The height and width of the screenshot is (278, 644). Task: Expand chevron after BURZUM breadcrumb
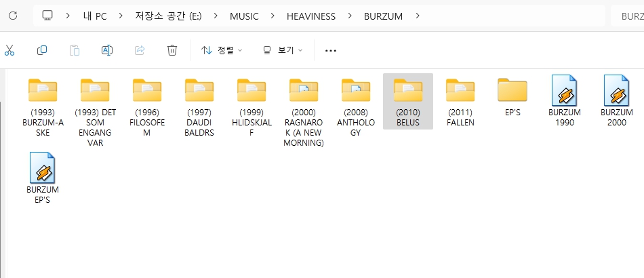click(x=418, y=16)
